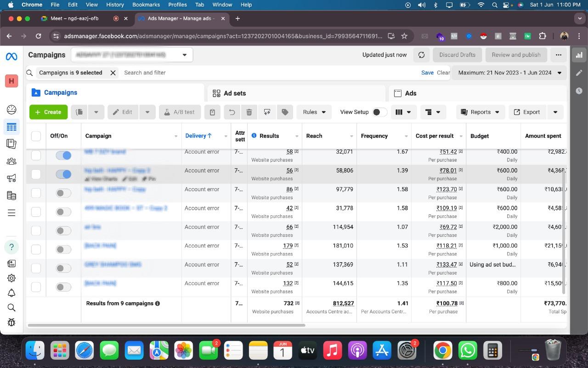The width and height of the screenshot is (588, 368).
Task: Click the tag label icon in toolbar
Action: (285, 112)
